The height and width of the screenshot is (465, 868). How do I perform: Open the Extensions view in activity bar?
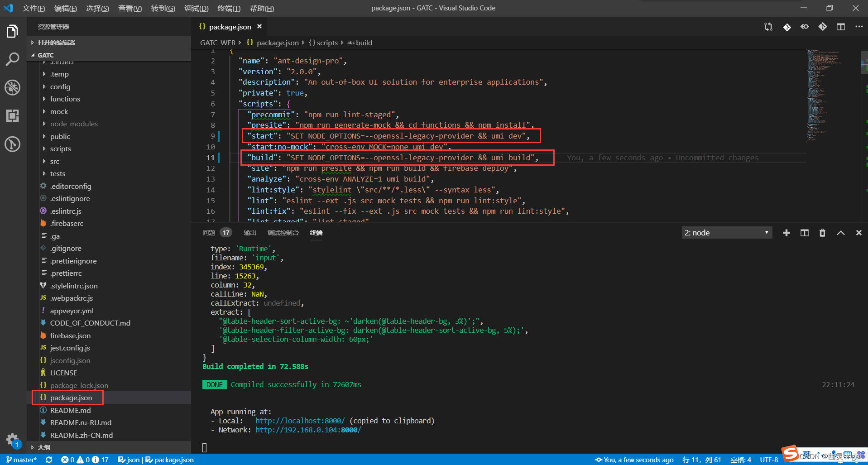[12, 116]
